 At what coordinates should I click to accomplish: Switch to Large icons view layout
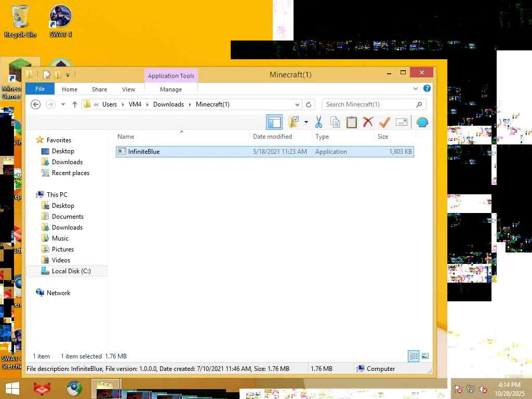[x=425, y=356]
